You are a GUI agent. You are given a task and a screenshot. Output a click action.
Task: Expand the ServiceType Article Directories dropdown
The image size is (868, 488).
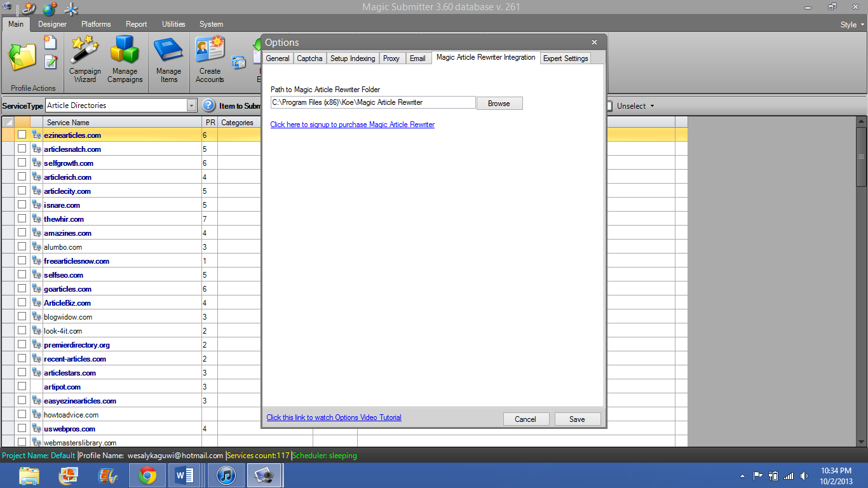[x=191, y=105]
